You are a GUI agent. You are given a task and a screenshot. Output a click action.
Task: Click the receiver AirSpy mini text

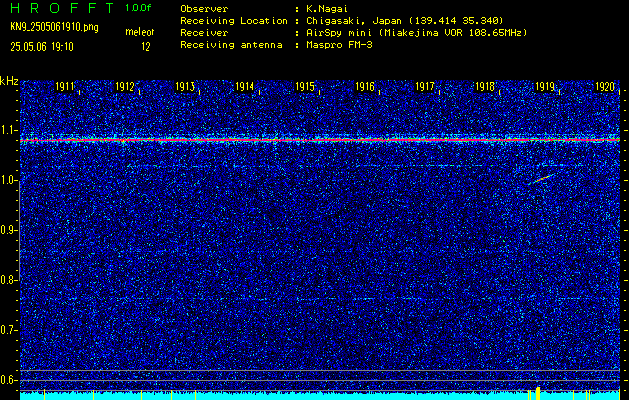417,32
